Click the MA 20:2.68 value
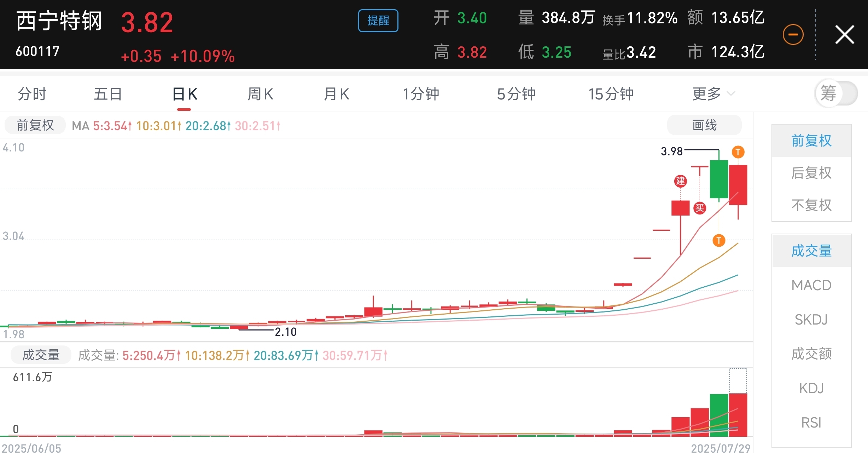 click(208, 126)
